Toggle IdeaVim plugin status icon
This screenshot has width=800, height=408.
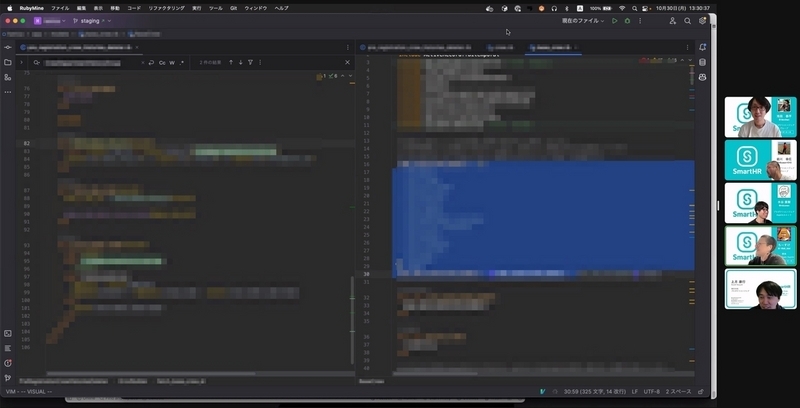(543, 392)
